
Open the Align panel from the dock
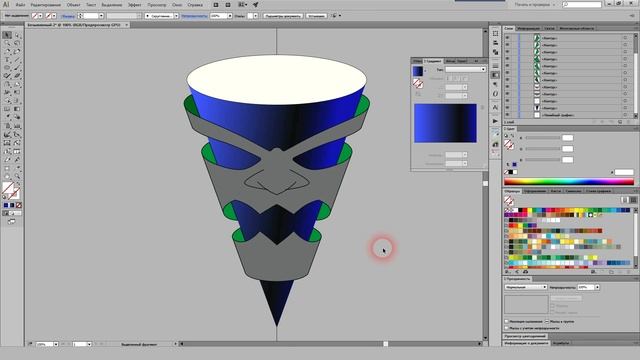click(495, 43)
